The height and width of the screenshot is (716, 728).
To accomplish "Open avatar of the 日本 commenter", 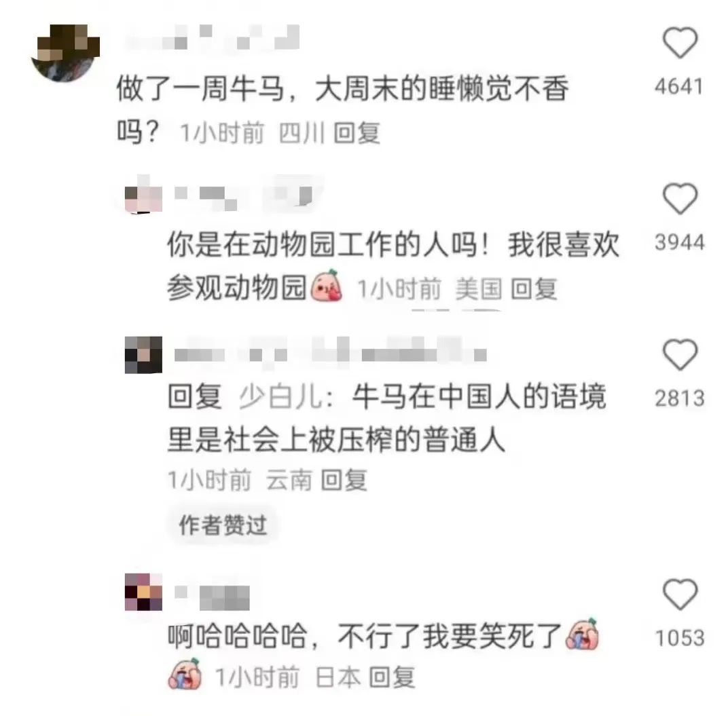I will pyautogui.click(x=143, y=592).
